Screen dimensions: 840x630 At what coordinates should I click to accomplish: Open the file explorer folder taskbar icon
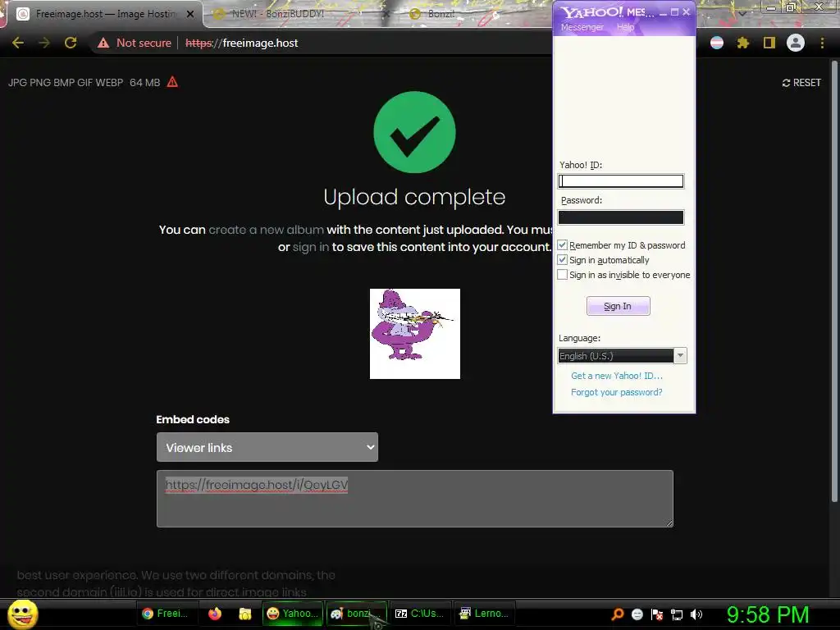coord(244,614)
